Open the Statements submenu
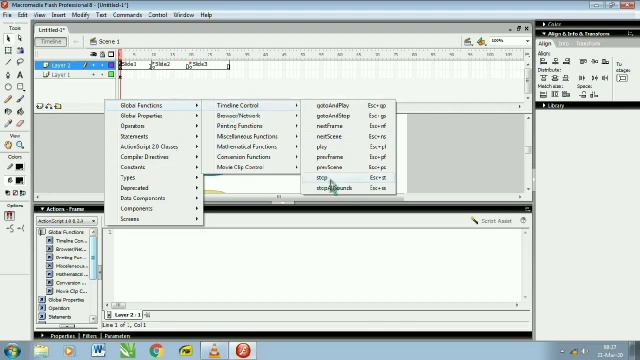Image resolution: width=640 pixels, height=360 pixels. pyautogui.click(x=154, y=136)
